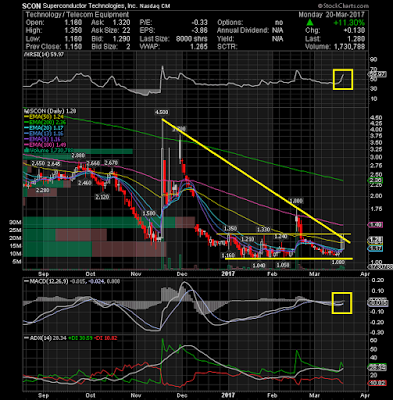Click the 2017 label below the price chart

228,274
